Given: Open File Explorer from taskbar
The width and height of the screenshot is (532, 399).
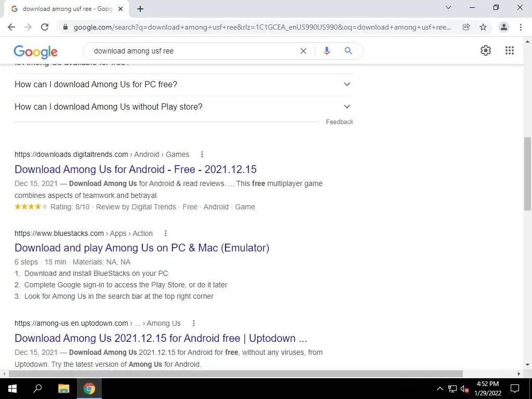Looking at the screenshot, I should click(63, 389).
